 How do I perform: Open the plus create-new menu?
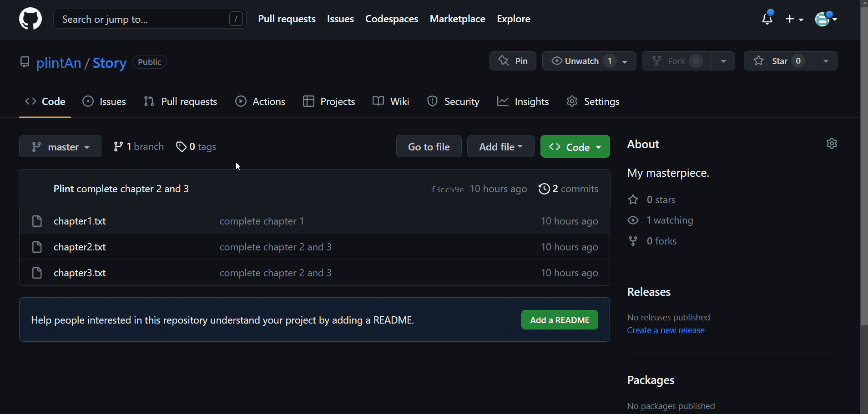tap(794, 19)
